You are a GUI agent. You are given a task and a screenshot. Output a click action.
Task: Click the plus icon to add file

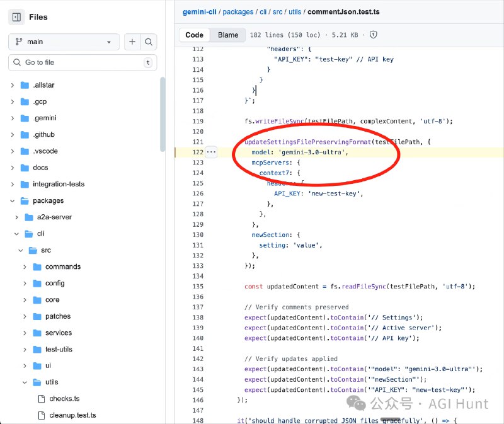(132, 42)
